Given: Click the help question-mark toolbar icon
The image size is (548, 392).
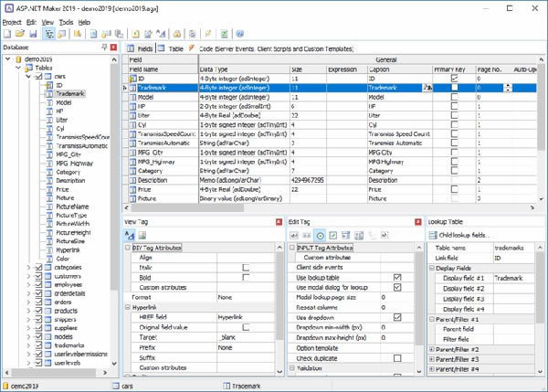Looking at the screenshot, I should pos(239,34).
